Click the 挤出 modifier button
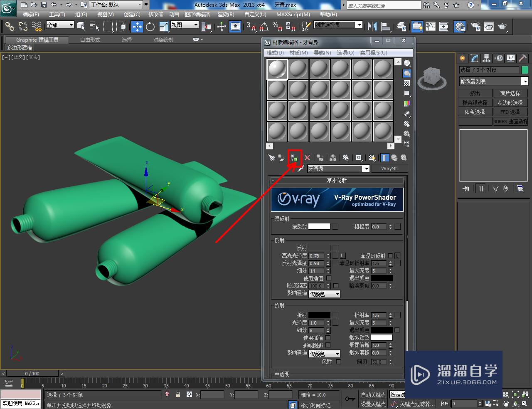The width and height of the screenshot is (532, 409). click(475, 93)
